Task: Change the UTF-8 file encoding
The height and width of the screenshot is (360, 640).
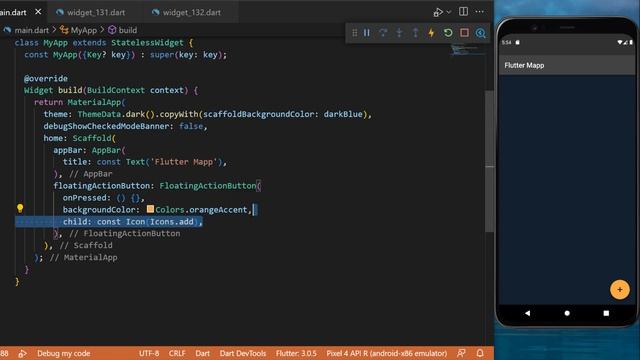Action: pos(149,353)
